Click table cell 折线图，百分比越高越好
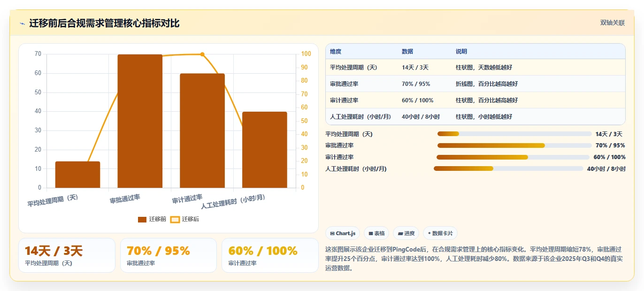Image resolution: width=644 pixels, height=291 pixels. coord(487,84)
